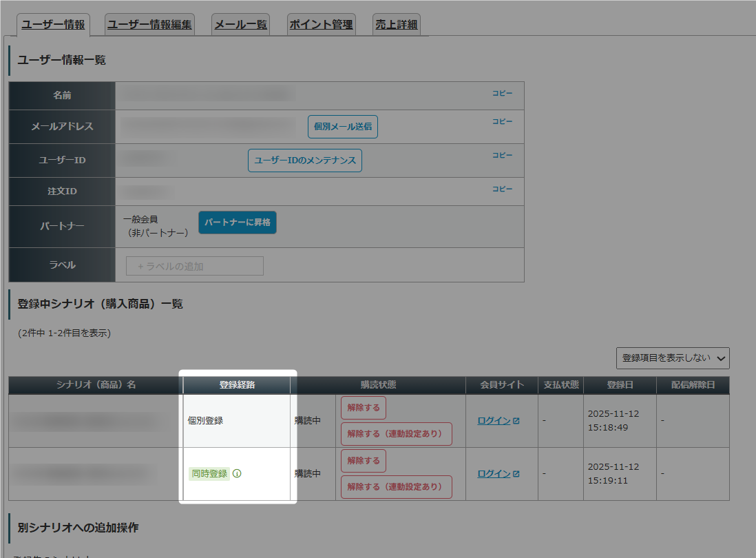
Task: Copy the 名前 field value
Action: pos(502,93)
